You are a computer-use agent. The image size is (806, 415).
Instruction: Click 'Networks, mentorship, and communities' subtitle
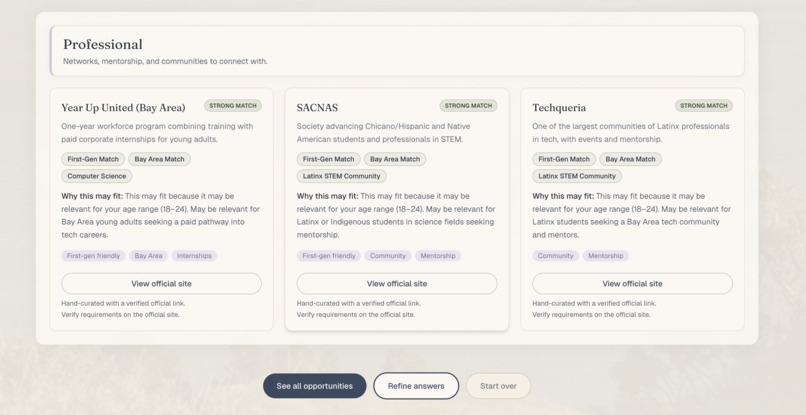coord(165,61)
